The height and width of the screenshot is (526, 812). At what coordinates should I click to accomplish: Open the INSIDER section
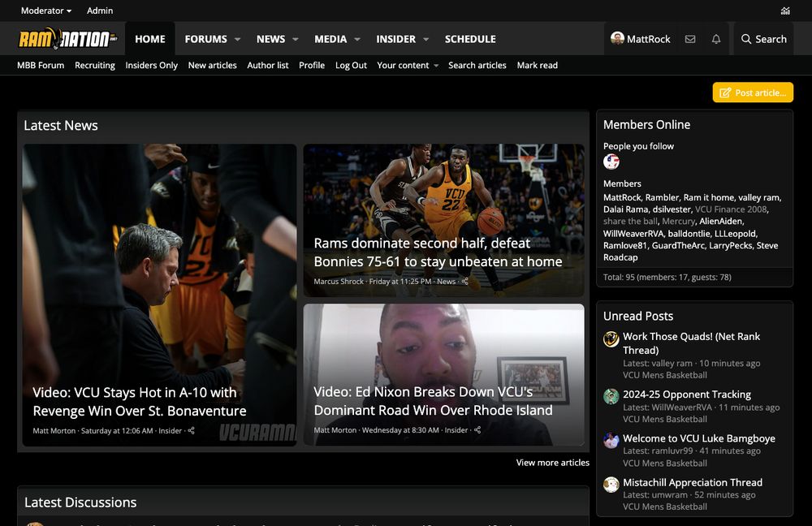395,39
